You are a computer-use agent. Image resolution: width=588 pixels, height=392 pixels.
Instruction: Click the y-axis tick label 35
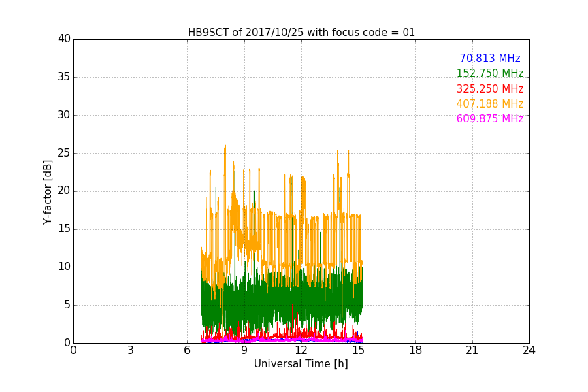64,77
